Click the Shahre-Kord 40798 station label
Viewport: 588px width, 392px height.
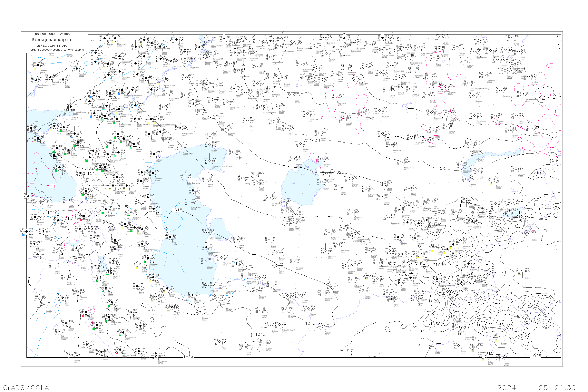162,362
